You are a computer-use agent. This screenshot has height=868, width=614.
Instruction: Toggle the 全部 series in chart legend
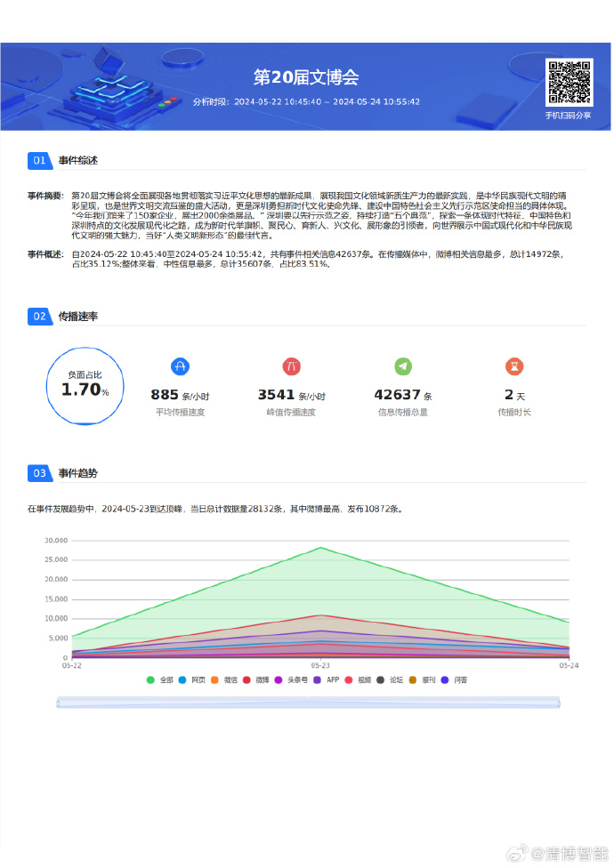pos(159,679)
